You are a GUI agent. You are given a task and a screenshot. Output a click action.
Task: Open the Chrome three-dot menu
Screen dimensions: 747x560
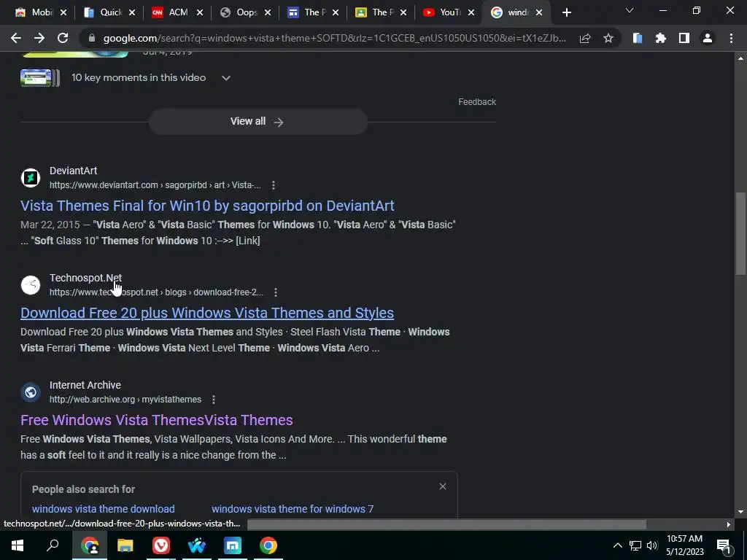point(731,38)
